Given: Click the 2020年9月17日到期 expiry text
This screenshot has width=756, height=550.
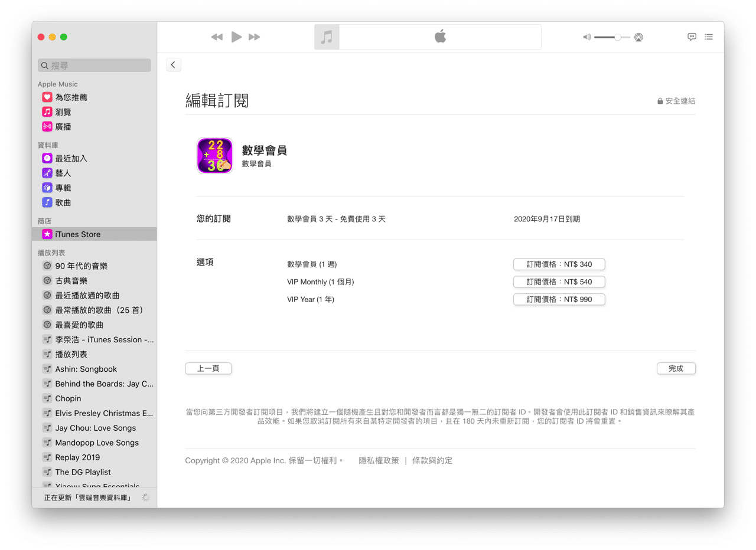Looking at the screenshot, I should [547, 219].
